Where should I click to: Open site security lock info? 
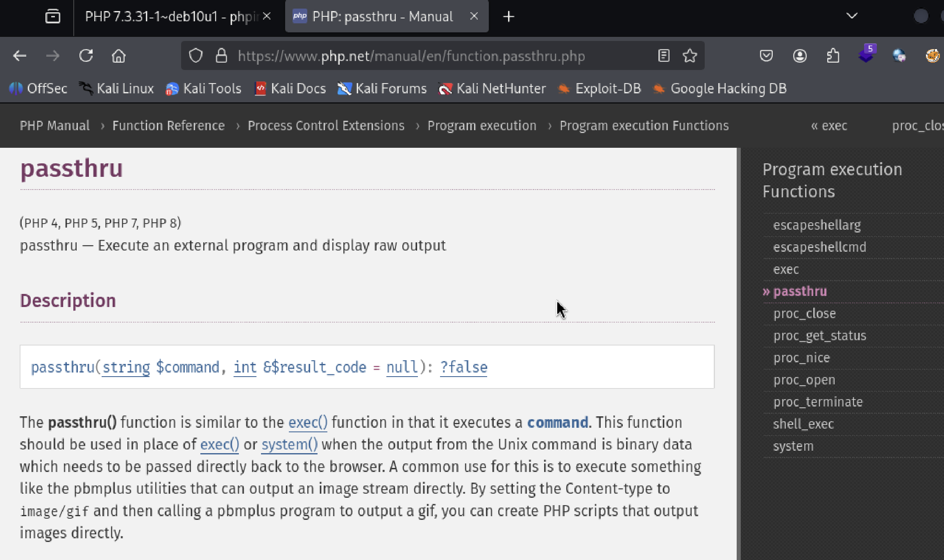click(x=221, y=56)
